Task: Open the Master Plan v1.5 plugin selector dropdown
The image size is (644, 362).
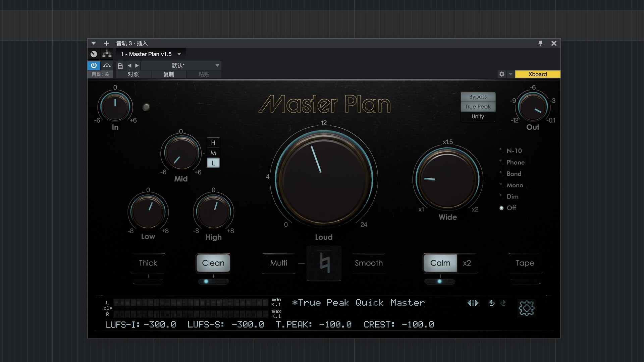Action: (x=151, y=54)
